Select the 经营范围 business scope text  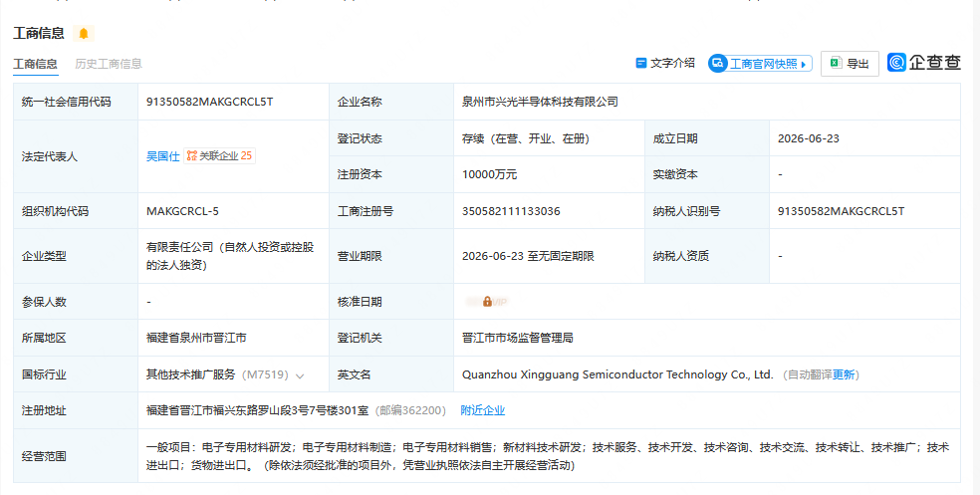(x=548, y=456)
